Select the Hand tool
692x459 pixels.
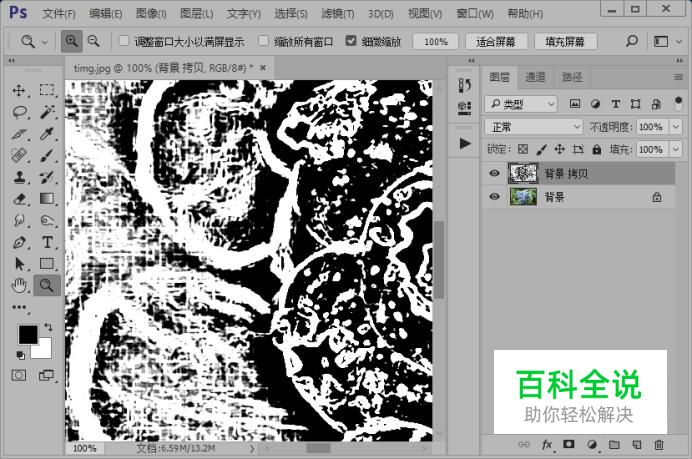tap(19, 286)
